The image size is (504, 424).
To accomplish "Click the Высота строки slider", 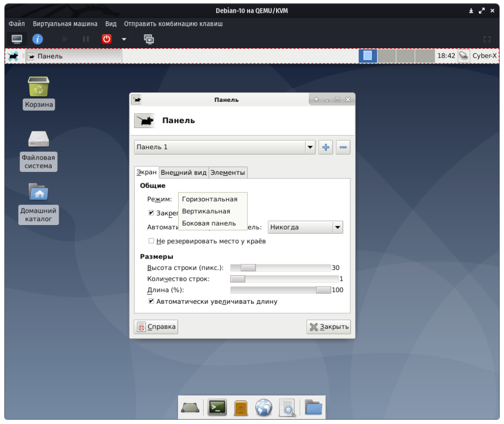I will pos(281,268).
